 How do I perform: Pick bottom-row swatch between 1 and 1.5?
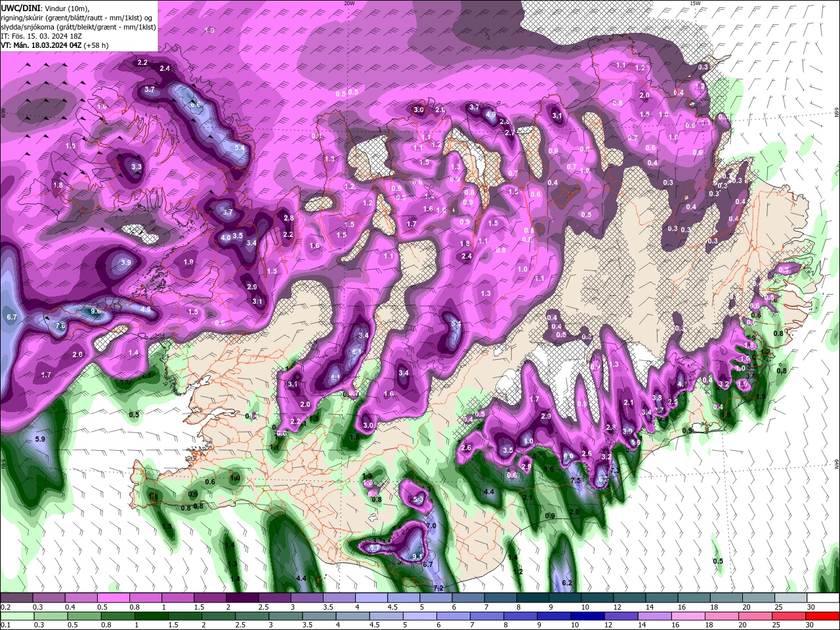coord(152,616)
